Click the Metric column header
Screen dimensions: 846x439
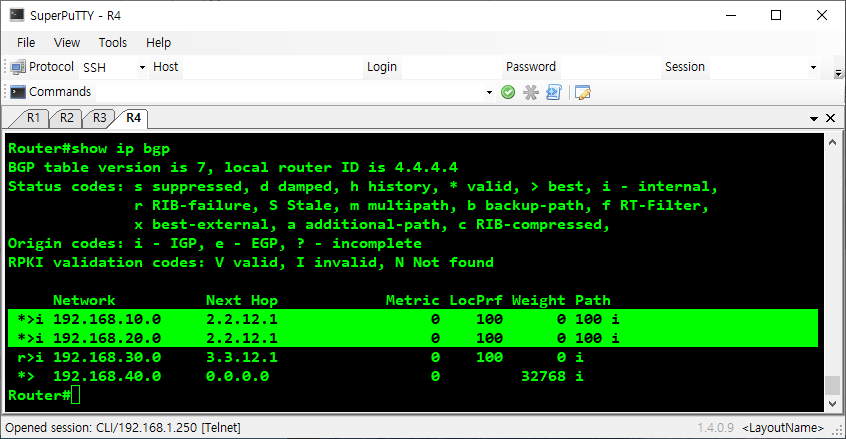pos(413,300)
